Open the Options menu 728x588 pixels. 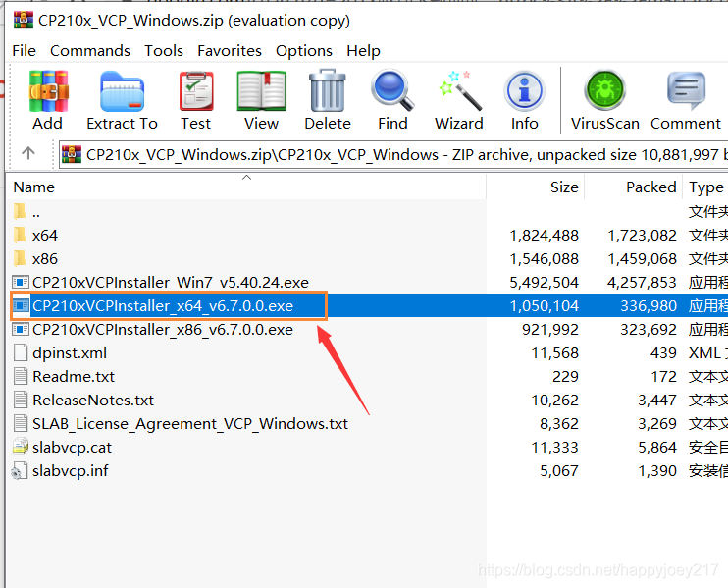tap(304, 51)
